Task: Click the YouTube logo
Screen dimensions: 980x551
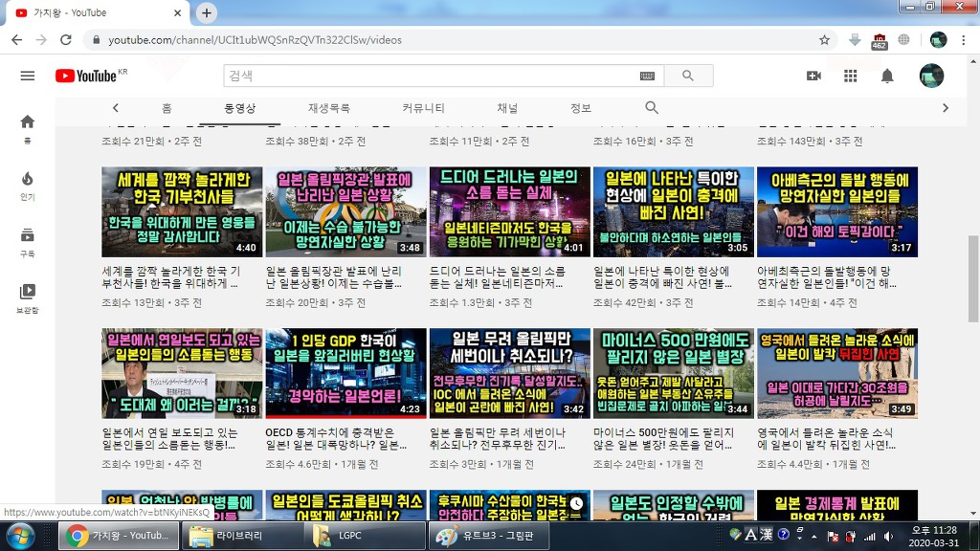Action: [x=86, y=76]
